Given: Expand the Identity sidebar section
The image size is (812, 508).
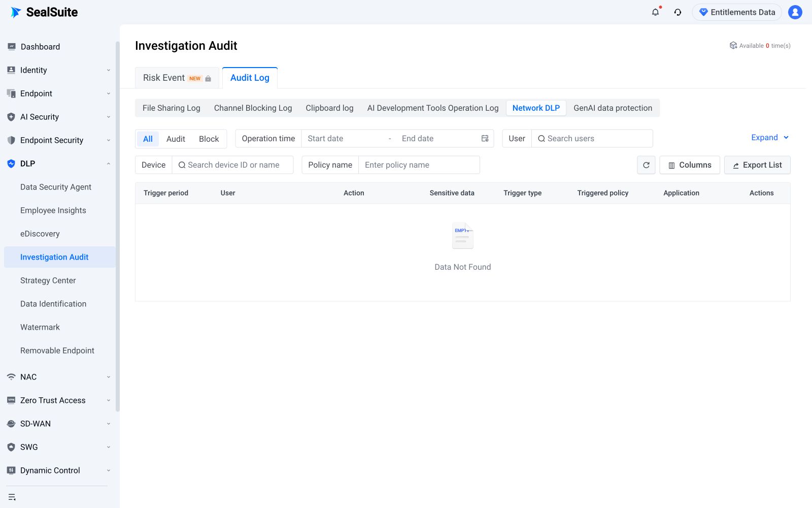Looking at the screenshot, I should click(59, 70).
